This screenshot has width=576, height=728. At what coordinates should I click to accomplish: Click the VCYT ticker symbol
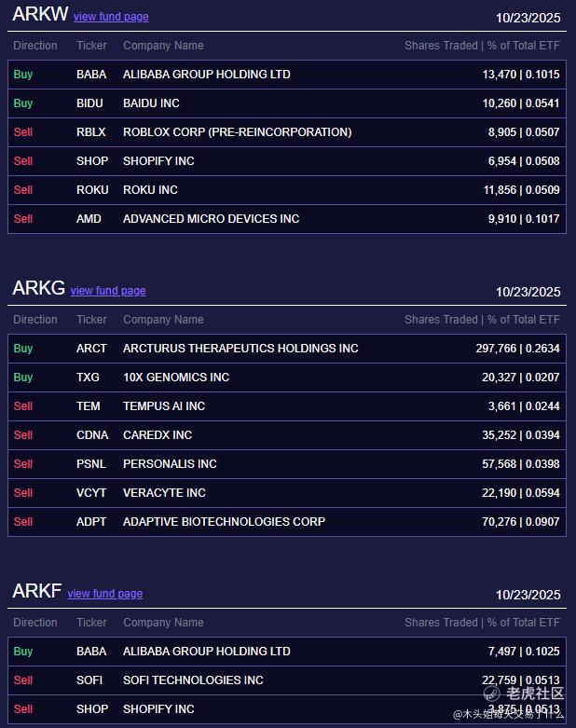click(x=91, y=493)
